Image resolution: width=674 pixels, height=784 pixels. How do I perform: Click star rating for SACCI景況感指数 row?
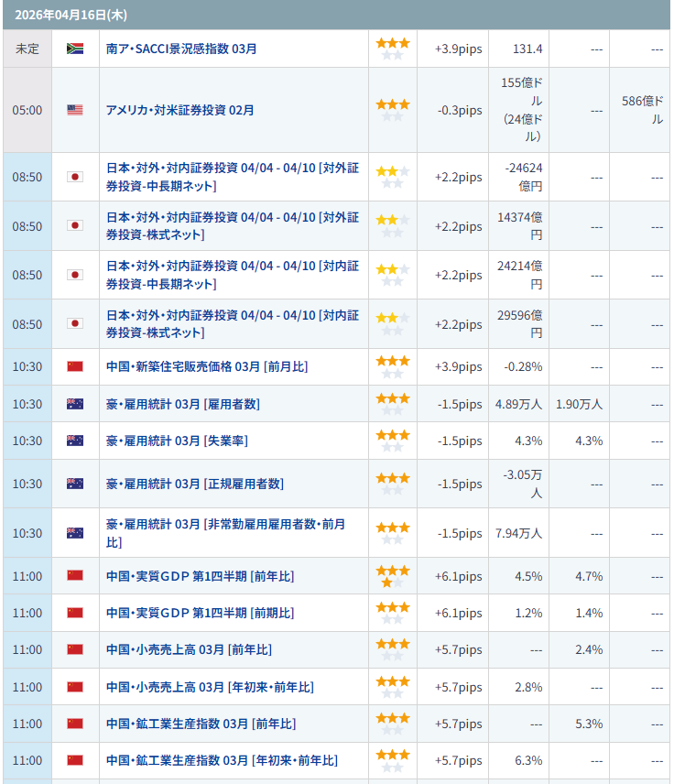[393, 49]
